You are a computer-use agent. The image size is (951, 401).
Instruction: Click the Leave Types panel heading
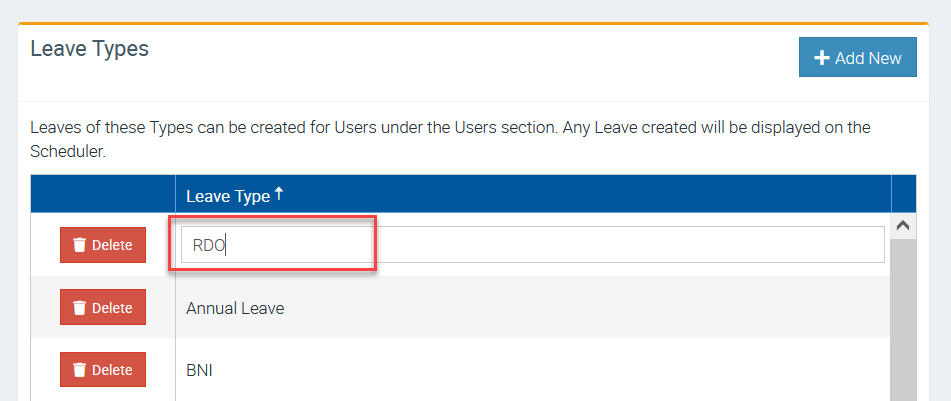pos(90,49)
